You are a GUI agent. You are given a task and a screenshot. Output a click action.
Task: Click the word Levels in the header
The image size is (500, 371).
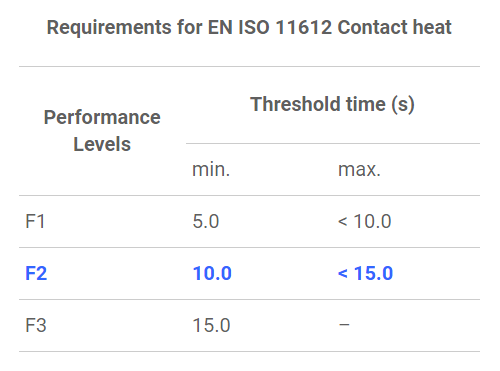[102, 144]
